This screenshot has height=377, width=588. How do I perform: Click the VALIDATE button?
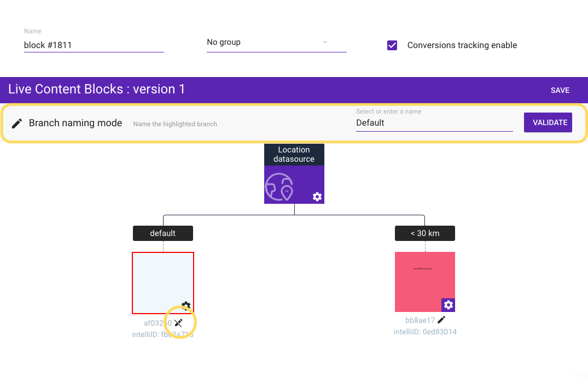[550, 123]
